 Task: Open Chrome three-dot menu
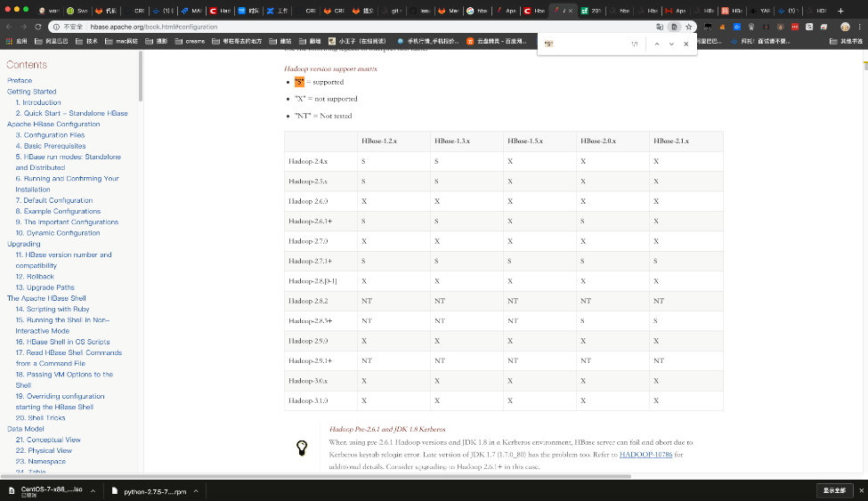[860, 27]
